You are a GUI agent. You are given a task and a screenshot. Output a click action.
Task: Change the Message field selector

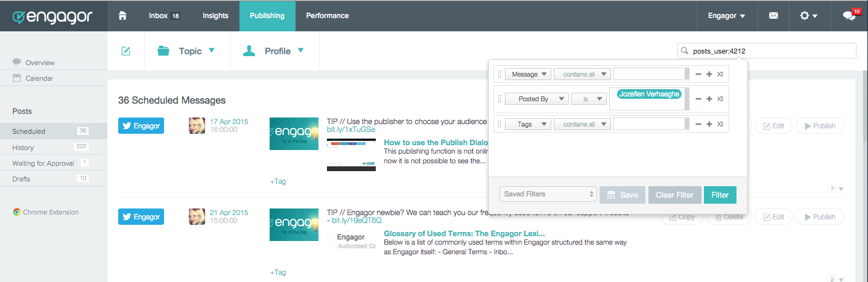point(528,74)
